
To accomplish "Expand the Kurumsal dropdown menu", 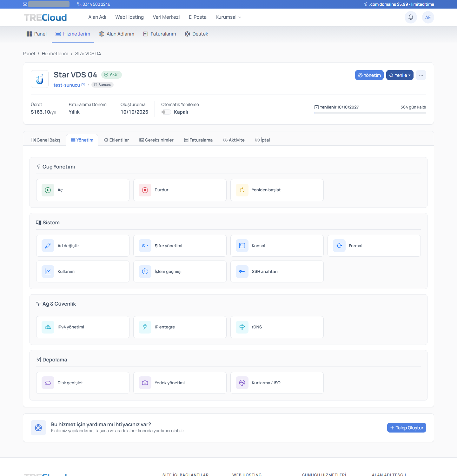I will (228, 17).
